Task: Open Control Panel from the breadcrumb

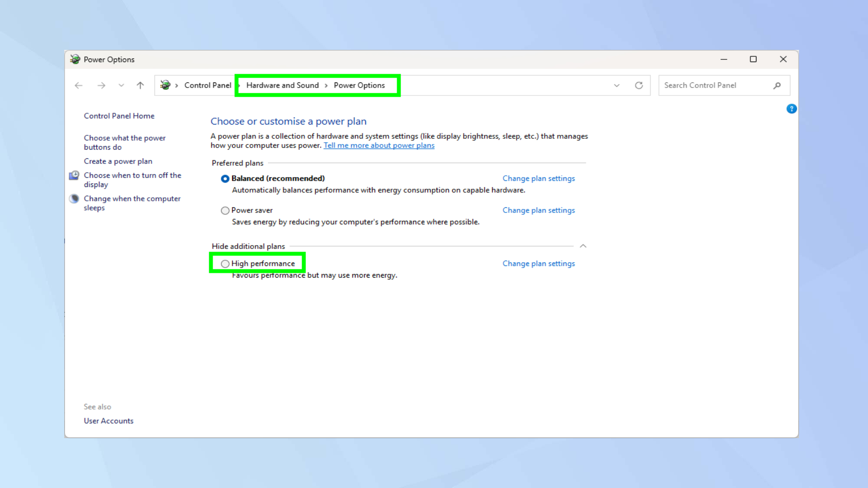Action: click(x=207, y=85)
